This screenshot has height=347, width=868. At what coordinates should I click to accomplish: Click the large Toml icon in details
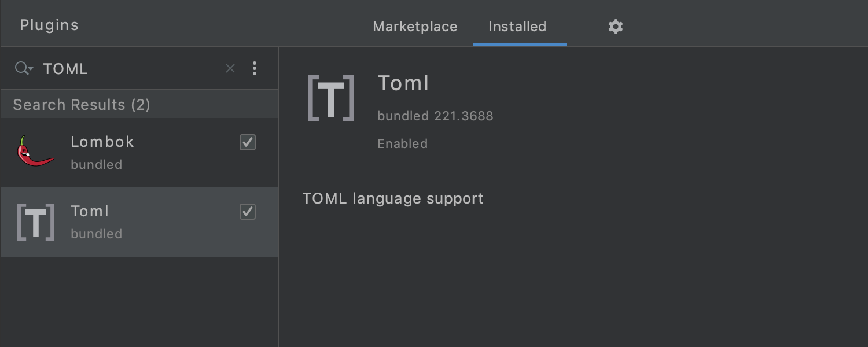click(x=331, y=98)
